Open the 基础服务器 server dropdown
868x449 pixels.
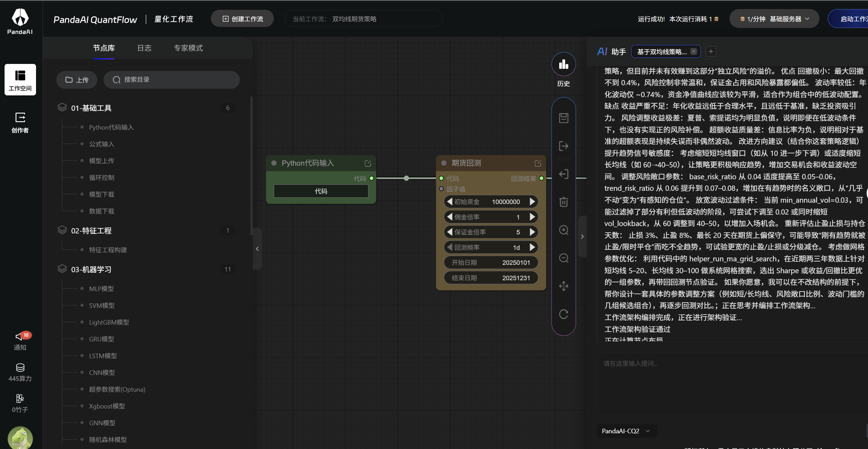click(x=774, y=19)
